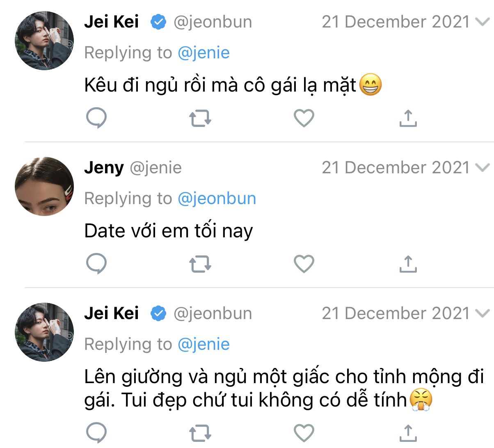This screenshot has height=448, width=494.
Task: Expand options menu on Jeny's tweet
Action: 483,168
